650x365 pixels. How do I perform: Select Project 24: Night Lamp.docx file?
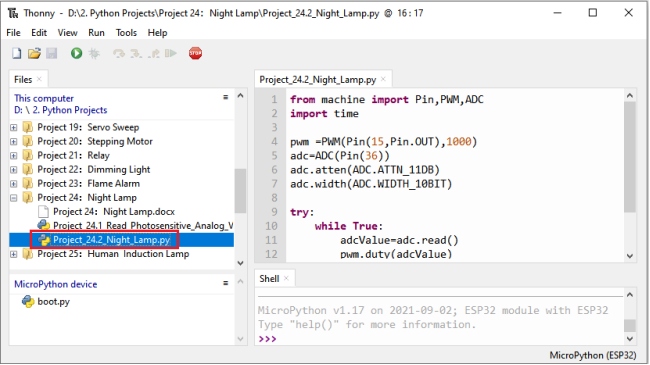(x=114, y=212)
